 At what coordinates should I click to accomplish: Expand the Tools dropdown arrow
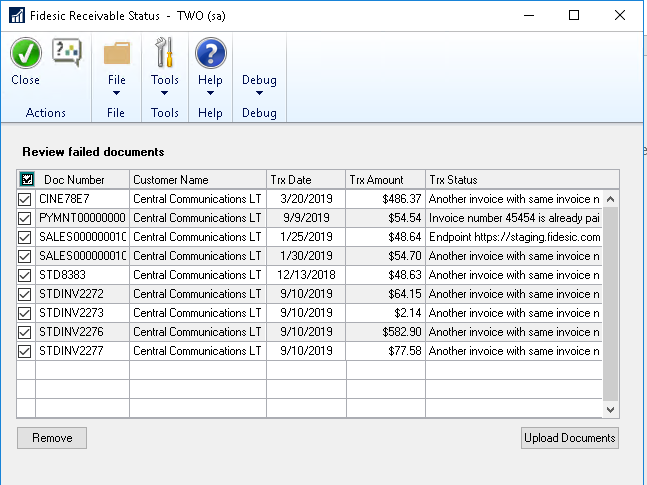[165, 93]
